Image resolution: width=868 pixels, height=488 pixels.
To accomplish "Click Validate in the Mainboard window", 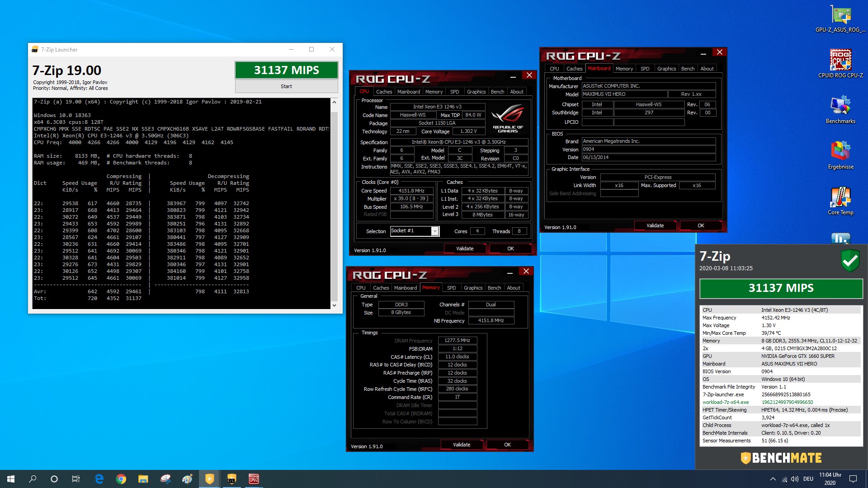I will tap(655, 225).
